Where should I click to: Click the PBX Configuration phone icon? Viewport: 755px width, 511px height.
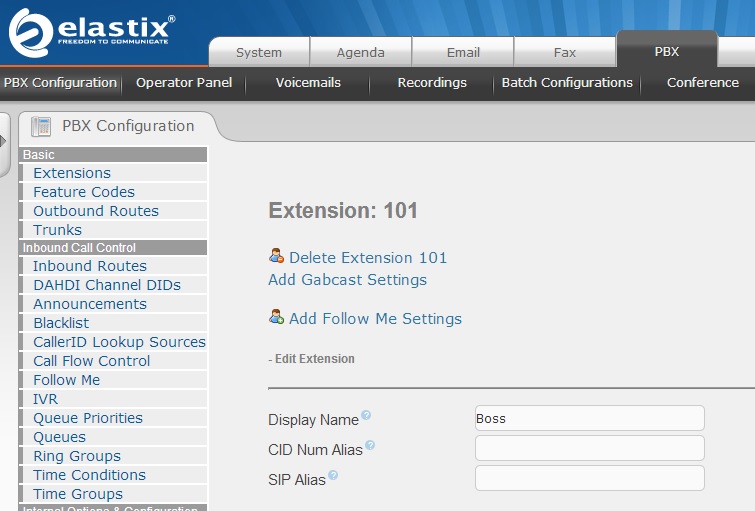[42, 126]
